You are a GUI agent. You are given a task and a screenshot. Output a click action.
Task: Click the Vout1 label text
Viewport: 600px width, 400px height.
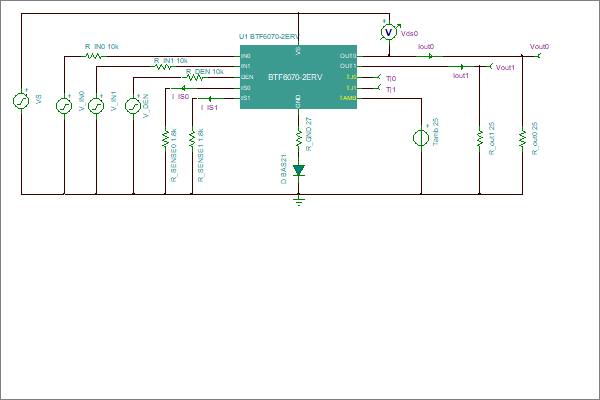point(505,67)
